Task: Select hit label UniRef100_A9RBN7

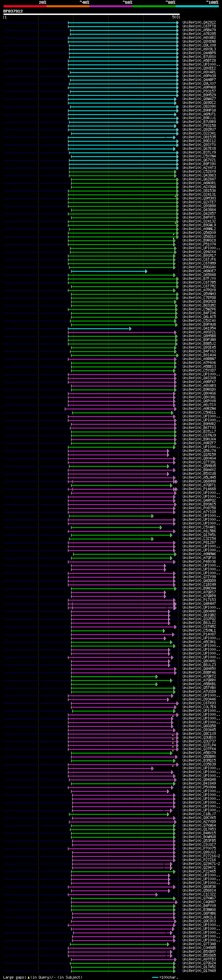Action: [199, 359]
